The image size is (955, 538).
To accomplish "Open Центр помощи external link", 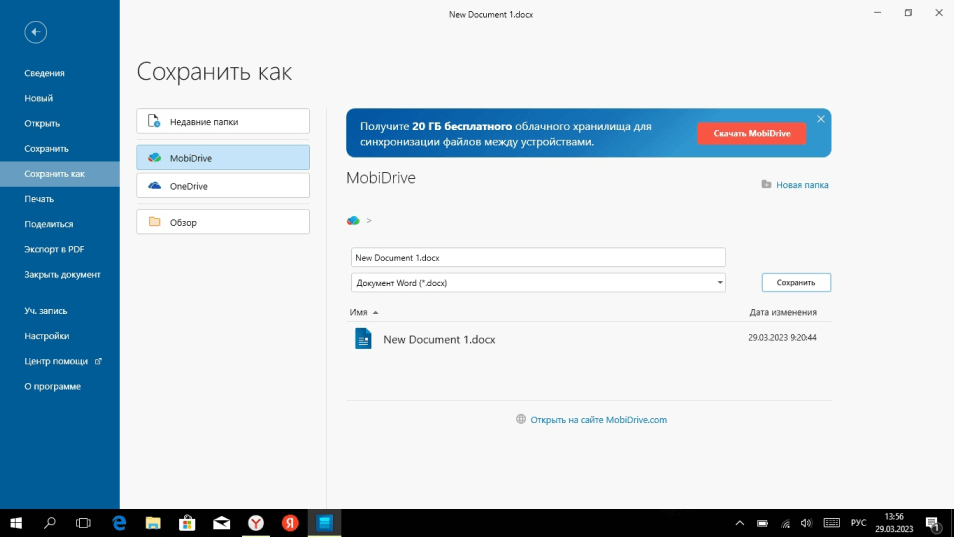I will [63, 361].
